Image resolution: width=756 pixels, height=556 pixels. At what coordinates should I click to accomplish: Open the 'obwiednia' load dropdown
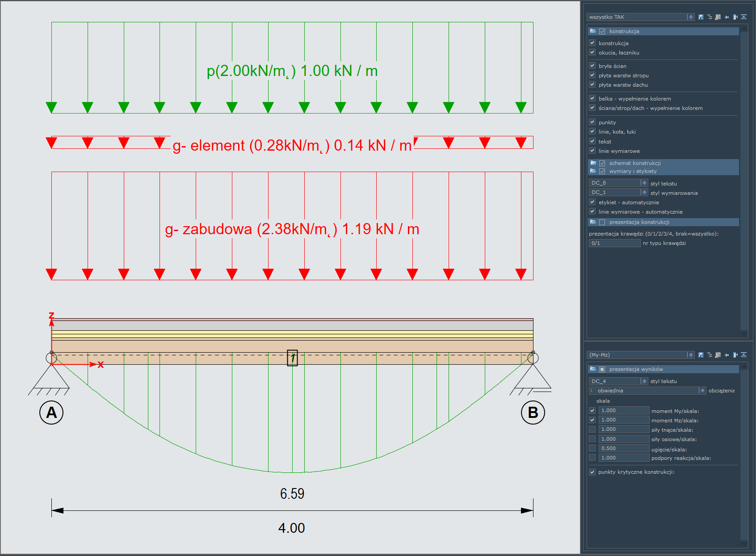pyautogui.click(x=702, y=391)
